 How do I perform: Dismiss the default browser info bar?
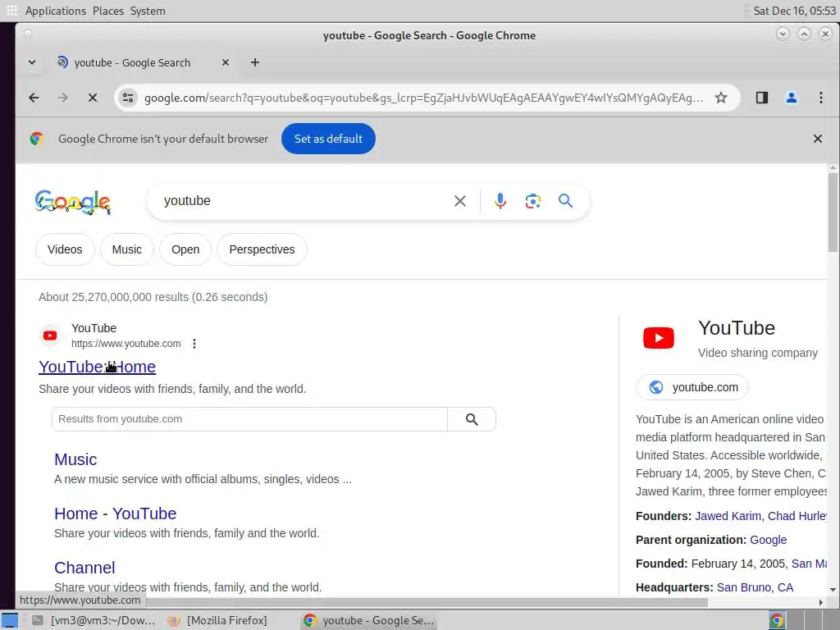818,139
